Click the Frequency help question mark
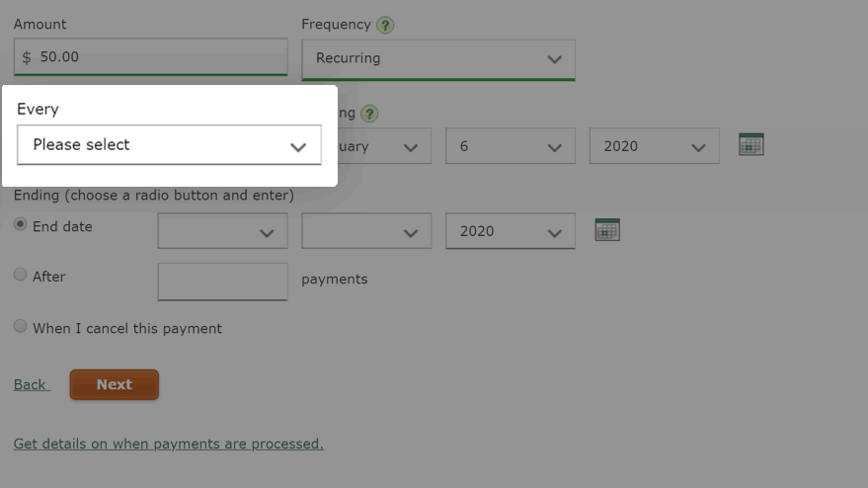868x488 pixels. coord(385,25)
